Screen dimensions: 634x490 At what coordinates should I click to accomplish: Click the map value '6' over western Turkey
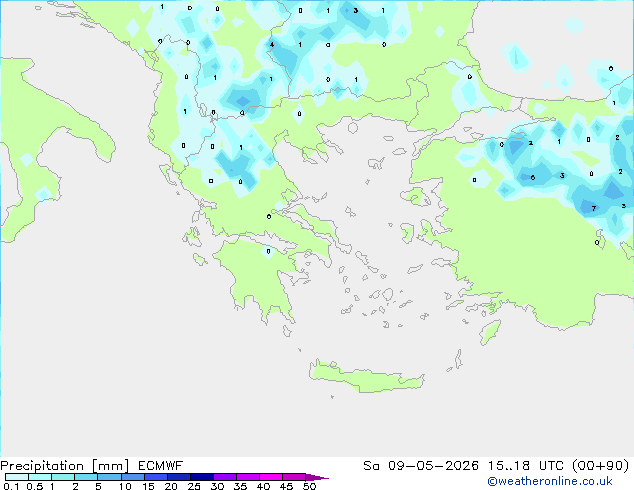point(533,177)
